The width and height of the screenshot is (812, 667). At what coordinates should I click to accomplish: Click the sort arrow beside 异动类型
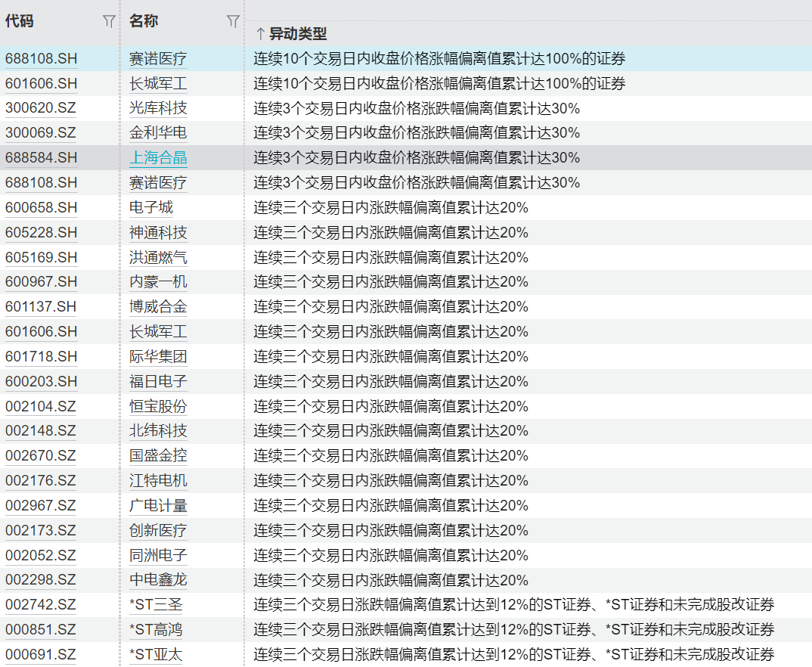pyautogui.click(x=261, y=34)
